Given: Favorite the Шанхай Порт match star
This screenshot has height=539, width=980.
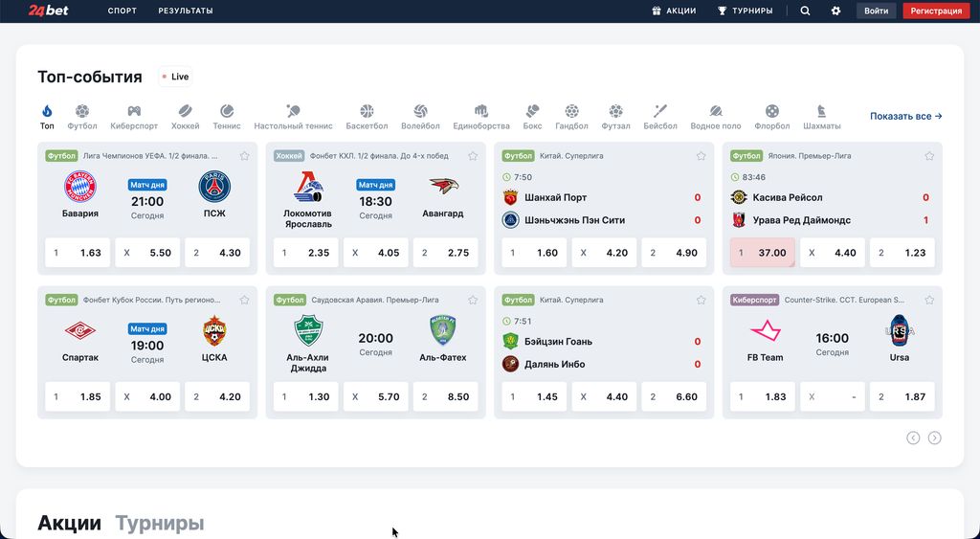Looking at the screenshot, I should [x=701, y=156].
